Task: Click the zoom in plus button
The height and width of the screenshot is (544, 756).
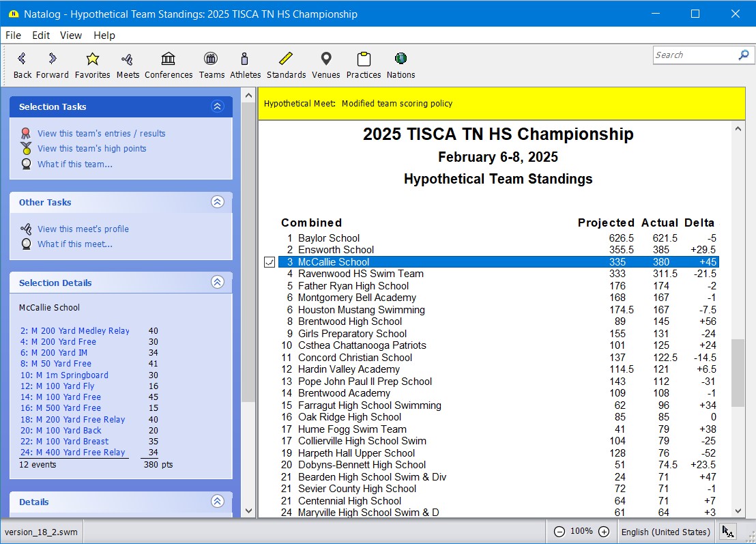Action: [604, 532]
